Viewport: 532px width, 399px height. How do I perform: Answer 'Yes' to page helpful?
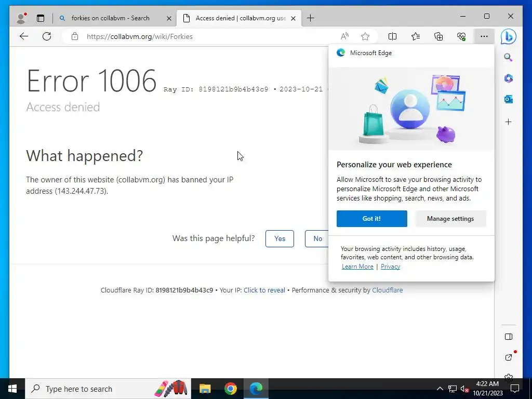(x=280, y=238)
